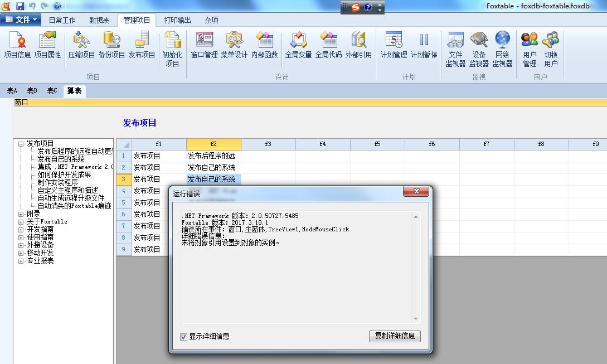This screenshot has width=607, height=364.
Task: Open 项目属性 project properties
Action: (47, 45)
